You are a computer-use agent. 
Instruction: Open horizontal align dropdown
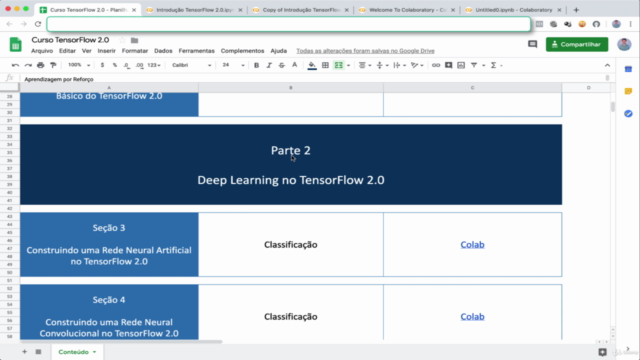pos(364,65)
